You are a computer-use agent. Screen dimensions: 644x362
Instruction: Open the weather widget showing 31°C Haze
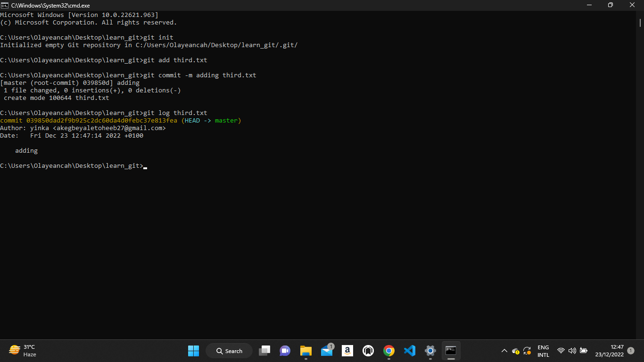click(23, 351)
